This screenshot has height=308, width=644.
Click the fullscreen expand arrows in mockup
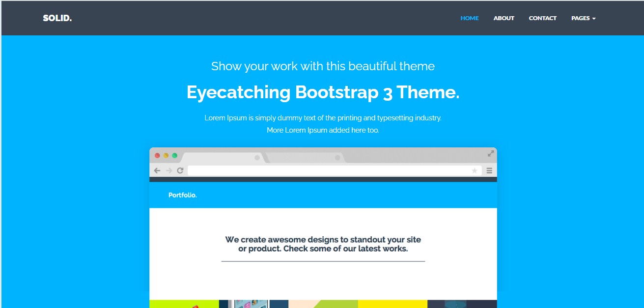pos(491,153)
